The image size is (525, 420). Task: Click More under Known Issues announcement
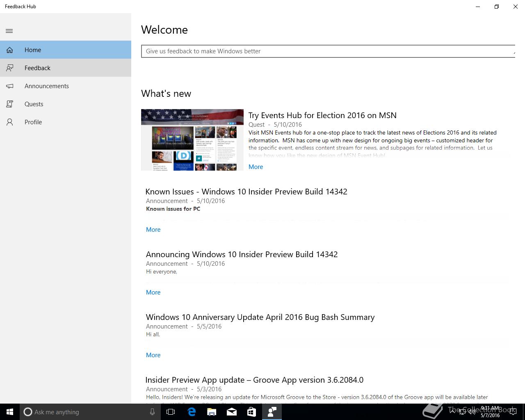click(x=153, y=230)
